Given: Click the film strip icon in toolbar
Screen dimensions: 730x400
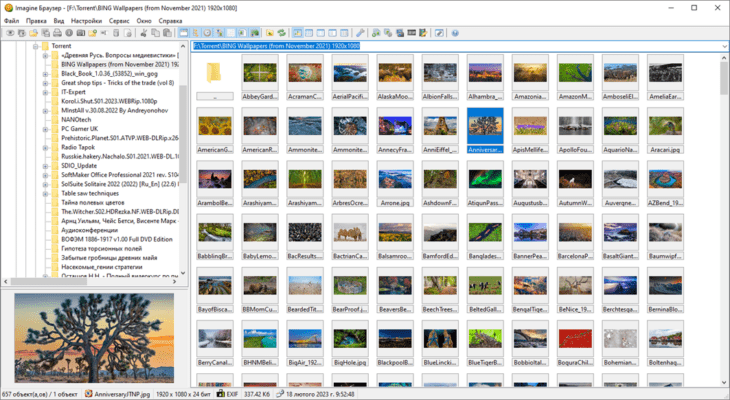Looking at the screenshot, I should click(411, 33).
